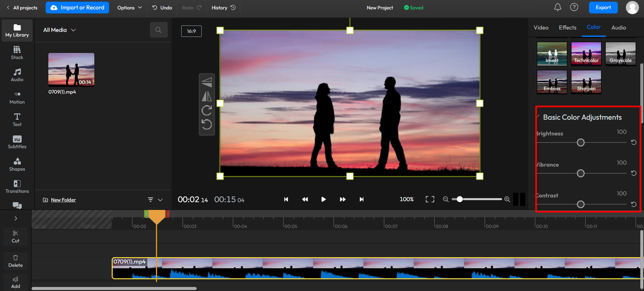Switch to the Audio properties tab
Image resolution: width=644 pixels, height=291 pixels.
(619, 28)
